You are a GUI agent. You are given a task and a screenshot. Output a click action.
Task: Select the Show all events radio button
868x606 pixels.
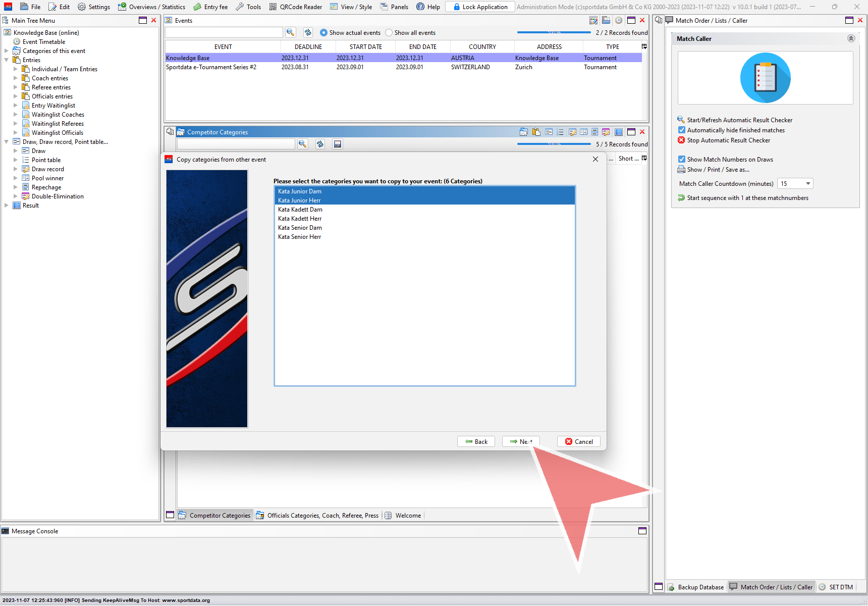(x=389, y=33)
